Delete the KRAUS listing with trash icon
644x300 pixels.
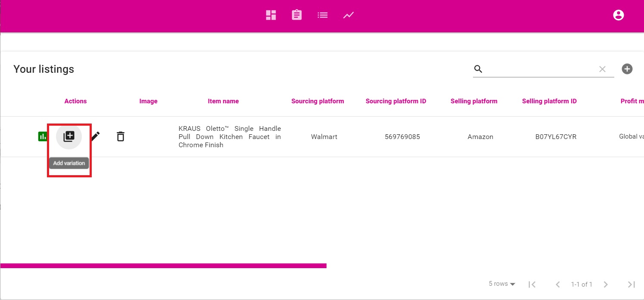121,136
